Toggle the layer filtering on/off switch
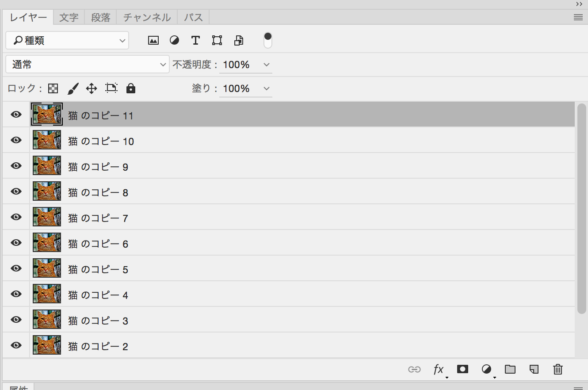 268,40
